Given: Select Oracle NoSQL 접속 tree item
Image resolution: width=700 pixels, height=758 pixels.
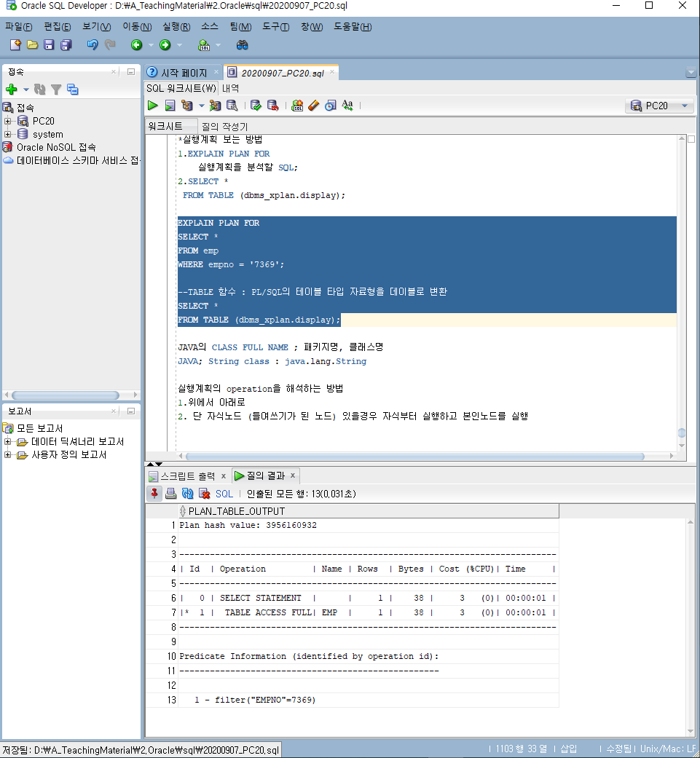Looking at the screenshot, I should coord(56,147).
